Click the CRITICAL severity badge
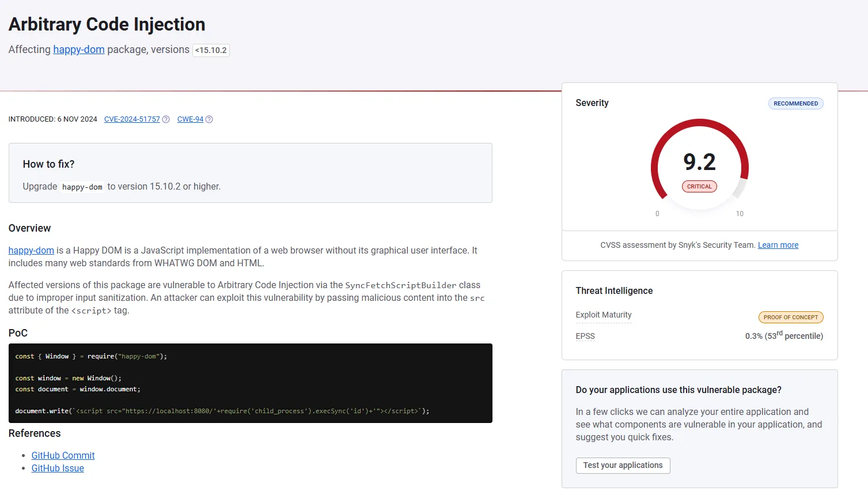The width and height of the screenshot is (868, 491). 699,186
